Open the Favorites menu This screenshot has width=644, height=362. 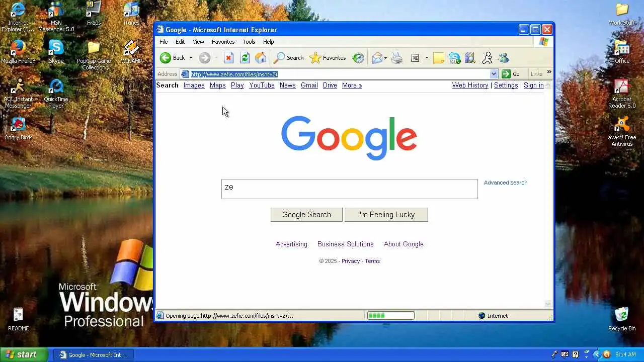(x=223, y=42)
